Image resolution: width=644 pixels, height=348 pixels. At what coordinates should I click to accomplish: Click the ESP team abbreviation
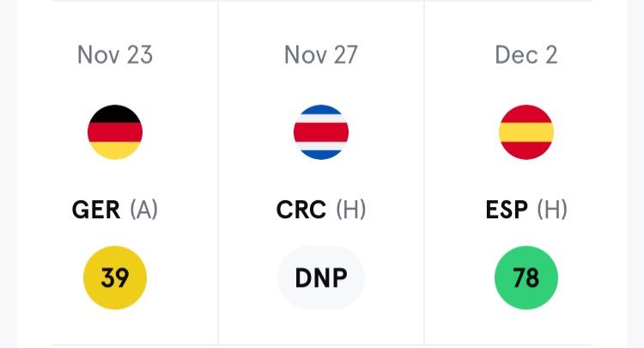click(x=507, y=210)
